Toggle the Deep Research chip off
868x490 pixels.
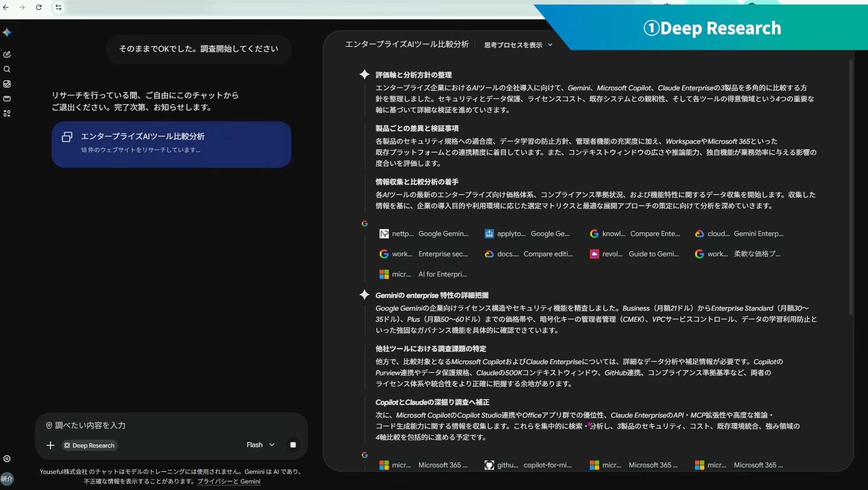pos(90,445)
